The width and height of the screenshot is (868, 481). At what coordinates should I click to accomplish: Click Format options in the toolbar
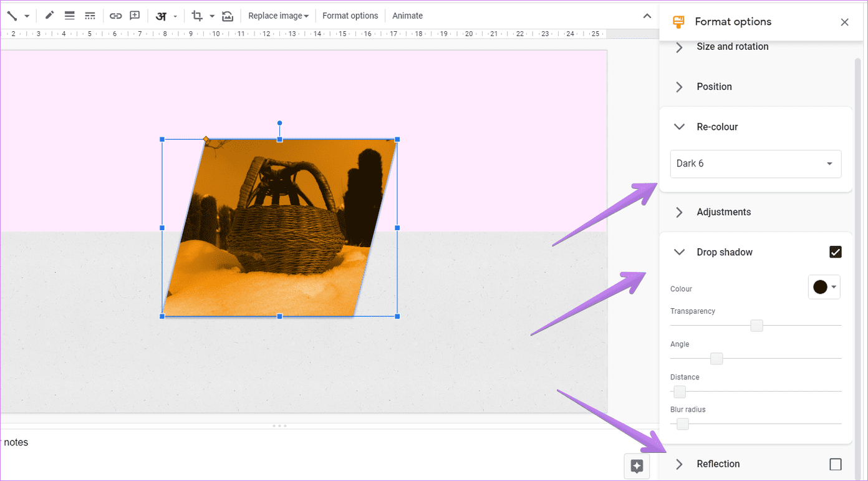pyautogui.click(x=350, y=16)
